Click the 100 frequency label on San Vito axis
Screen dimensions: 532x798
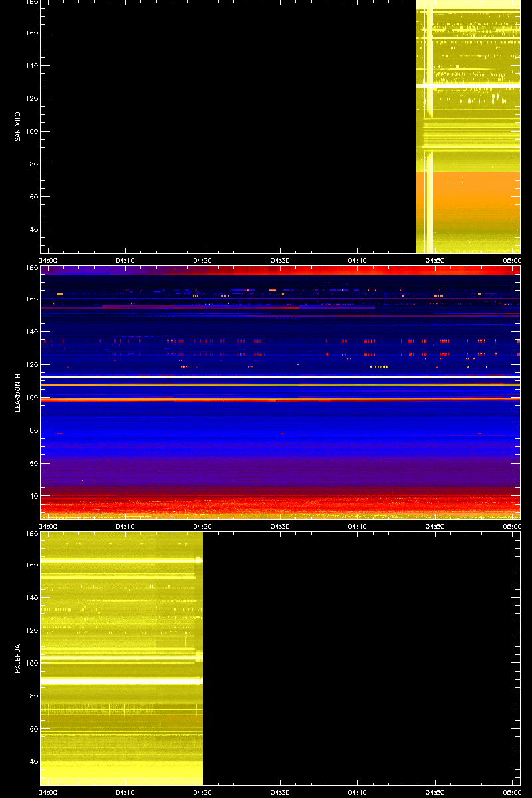31,131
